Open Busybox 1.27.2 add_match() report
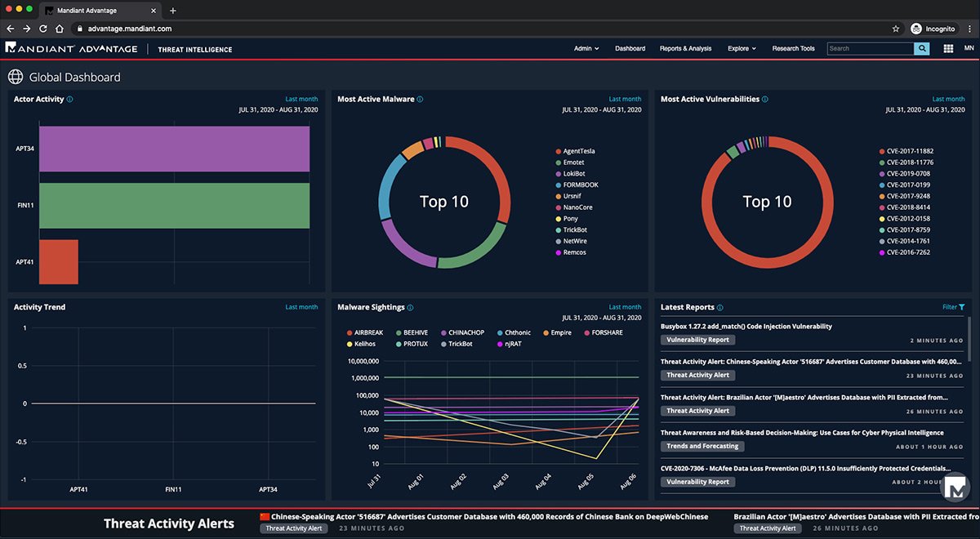 coord(746,326)
